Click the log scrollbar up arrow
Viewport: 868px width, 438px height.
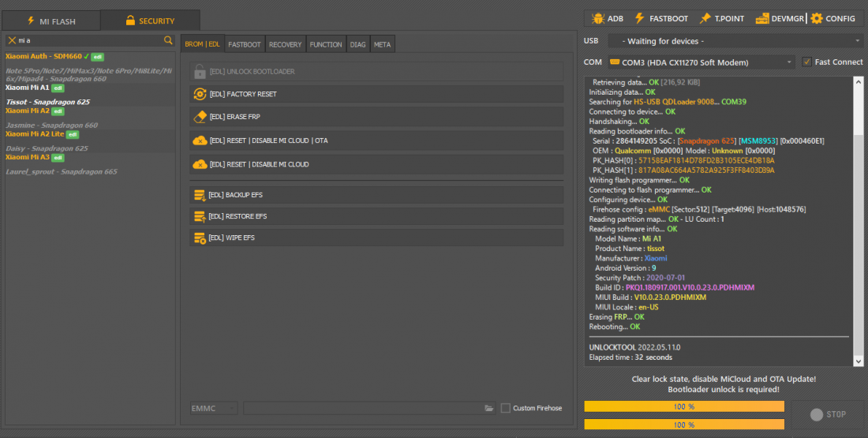click(x=859, y=81)
